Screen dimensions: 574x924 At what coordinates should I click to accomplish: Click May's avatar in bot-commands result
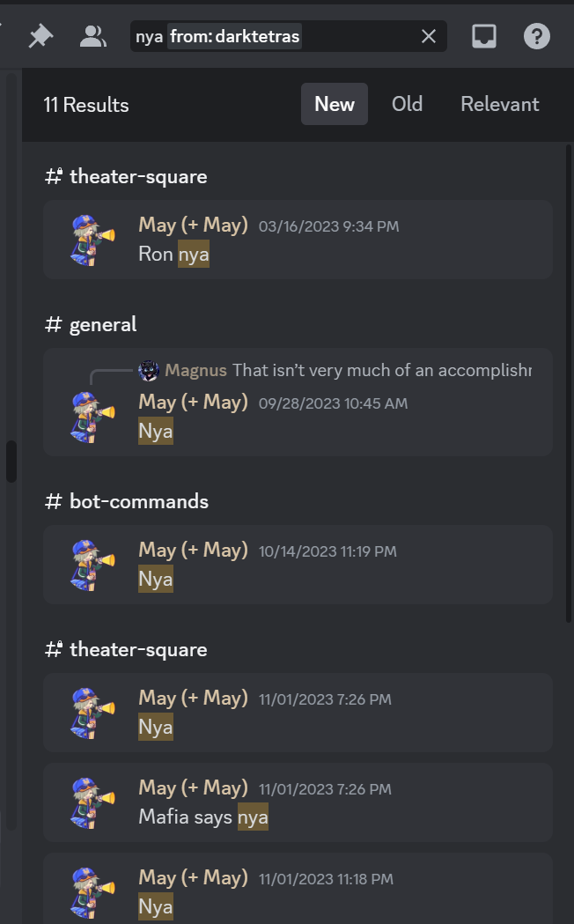coord(92,565)
